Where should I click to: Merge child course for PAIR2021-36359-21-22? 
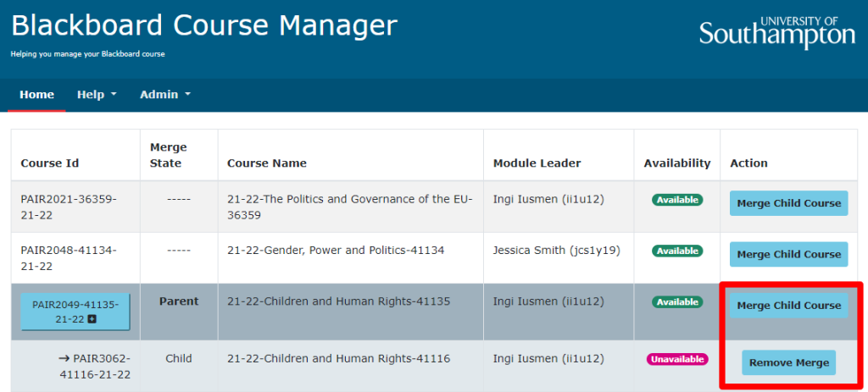[789, 203]
